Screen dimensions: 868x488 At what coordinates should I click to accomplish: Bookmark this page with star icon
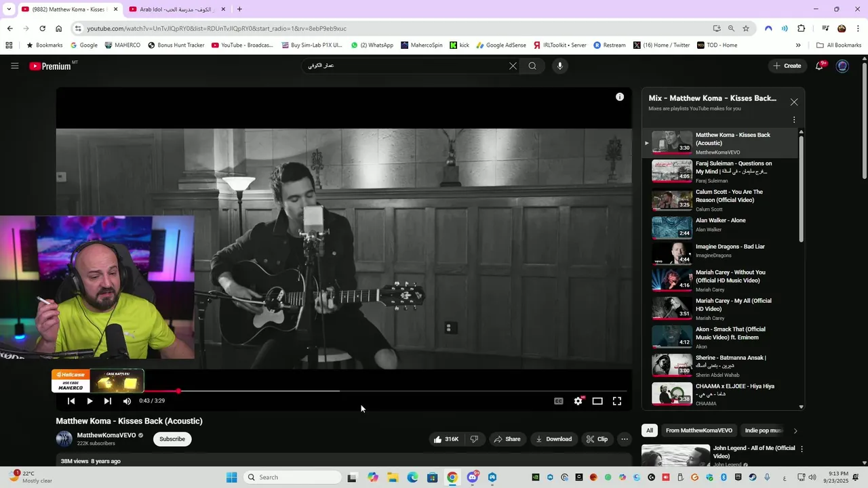746,28
